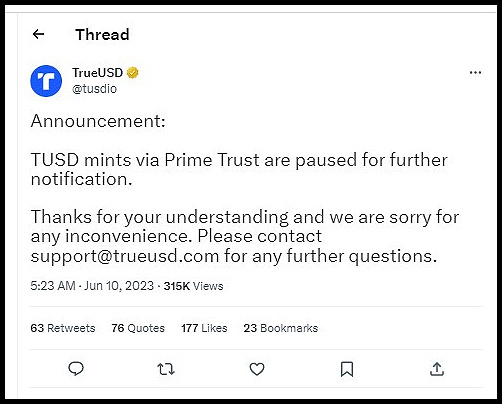Open the three-dot more options menu
This screenshot has height=404, width=502.
click(475, 72)
